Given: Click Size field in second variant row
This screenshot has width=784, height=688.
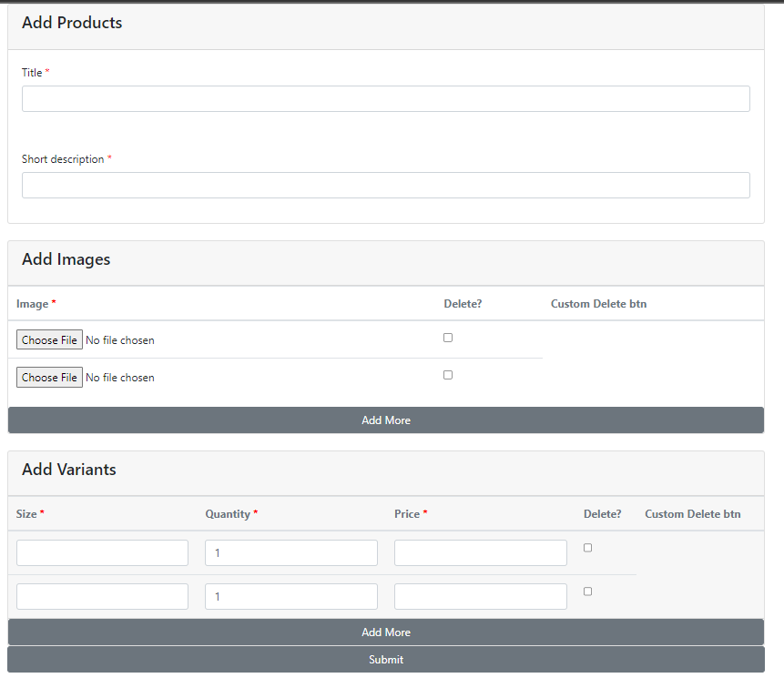Looking at the screenshot, I should (x=102, y=597).
